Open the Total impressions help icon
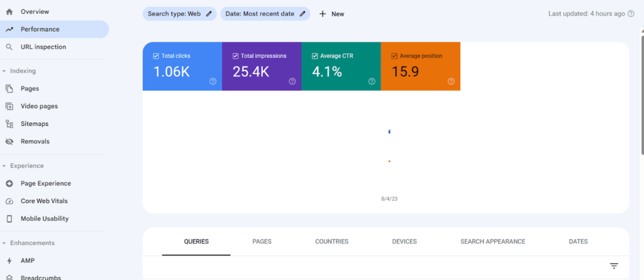Viewport: 644px width, 280px height. pyautogui.click(x=292, y=81)
